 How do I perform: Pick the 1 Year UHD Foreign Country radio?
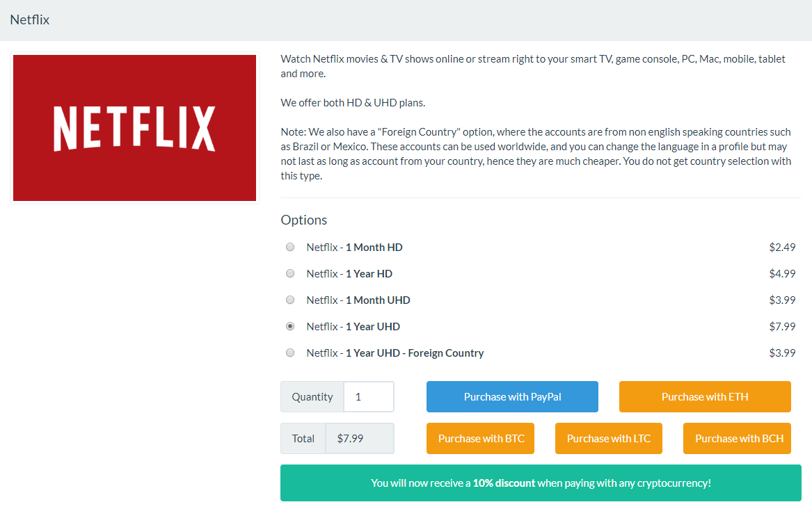290,353
